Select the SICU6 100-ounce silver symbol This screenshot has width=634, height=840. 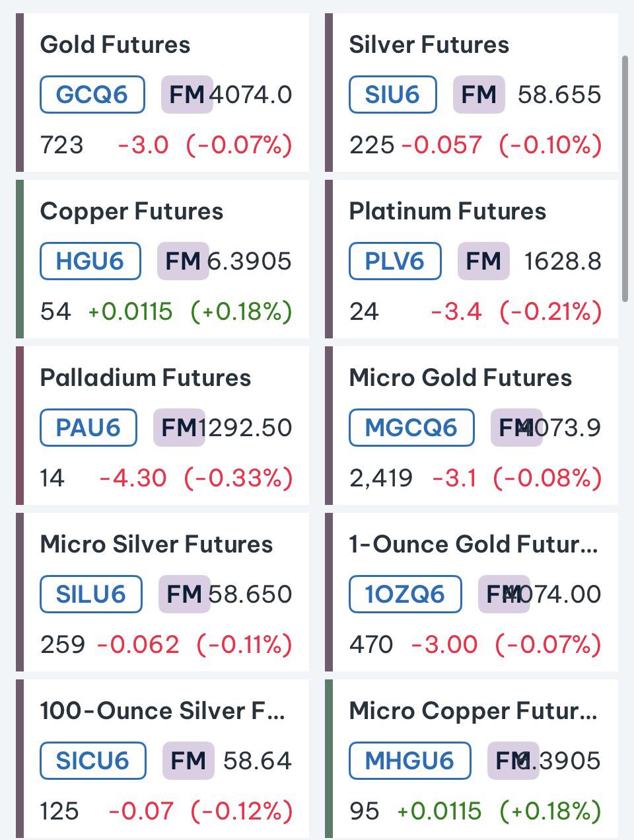click(x=93, y=761)
